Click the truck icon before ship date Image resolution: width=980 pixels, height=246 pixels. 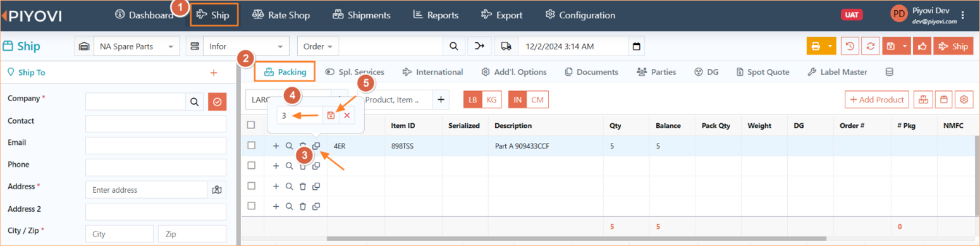click(506, 46)
